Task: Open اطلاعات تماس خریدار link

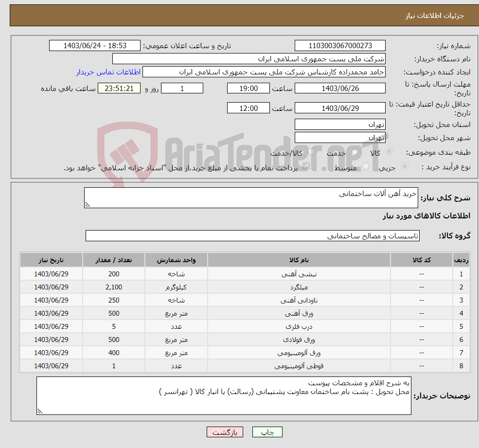Action: coord(108,72)
